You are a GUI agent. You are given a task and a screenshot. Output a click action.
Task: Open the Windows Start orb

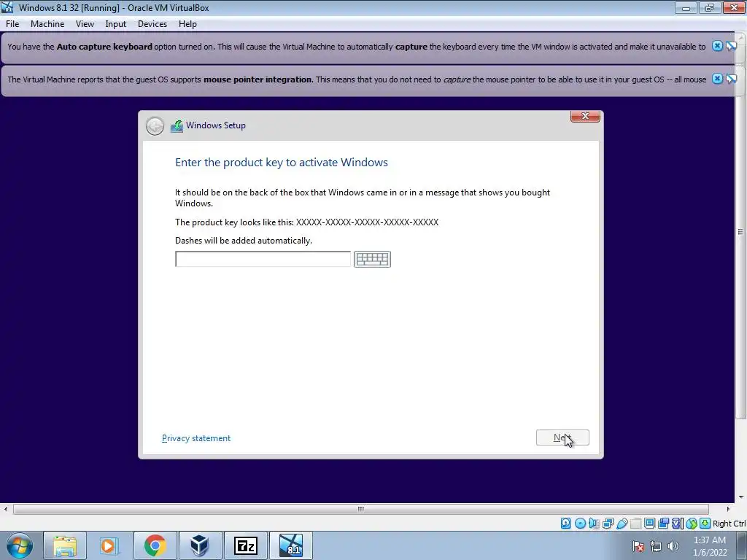20,545
